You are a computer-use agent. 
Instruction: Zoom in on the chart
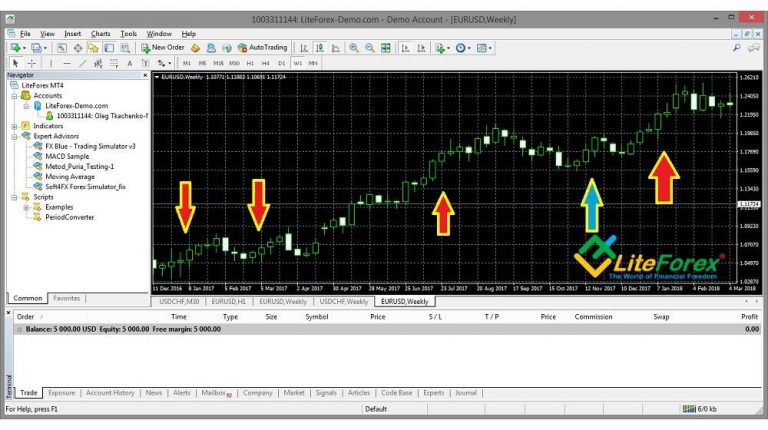(354, 47)
